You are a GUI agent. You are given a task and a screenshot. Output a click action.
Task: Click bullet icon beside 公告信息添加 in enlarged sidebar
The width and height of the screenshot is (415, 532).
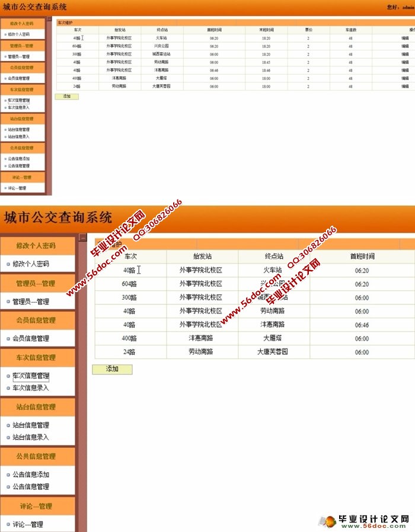click(x=8, y=475)
